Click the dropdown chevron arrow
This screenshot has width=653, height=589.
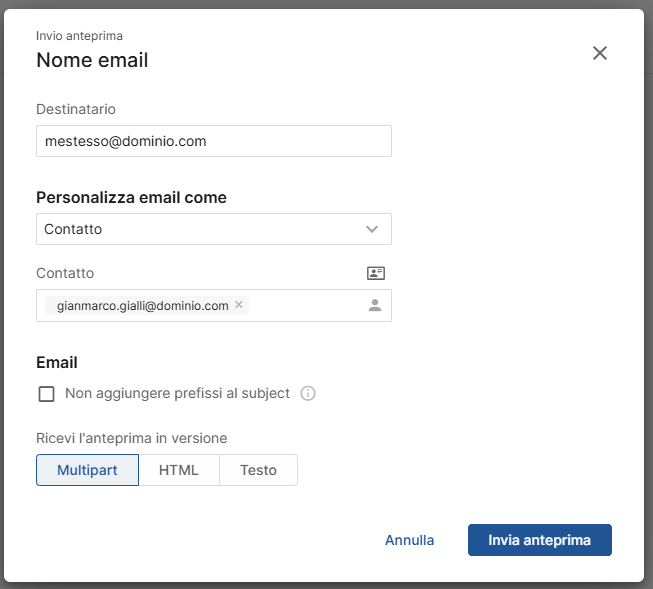pos(372,229)
